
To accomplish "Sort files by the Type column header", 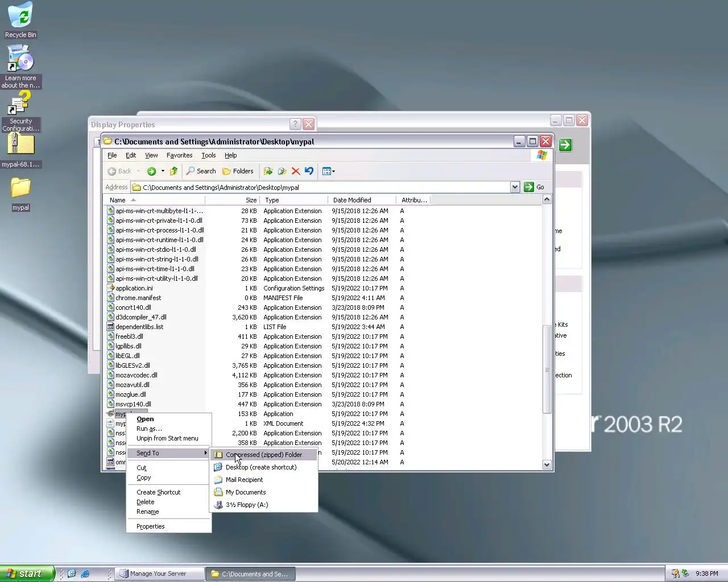I will 294,200.
